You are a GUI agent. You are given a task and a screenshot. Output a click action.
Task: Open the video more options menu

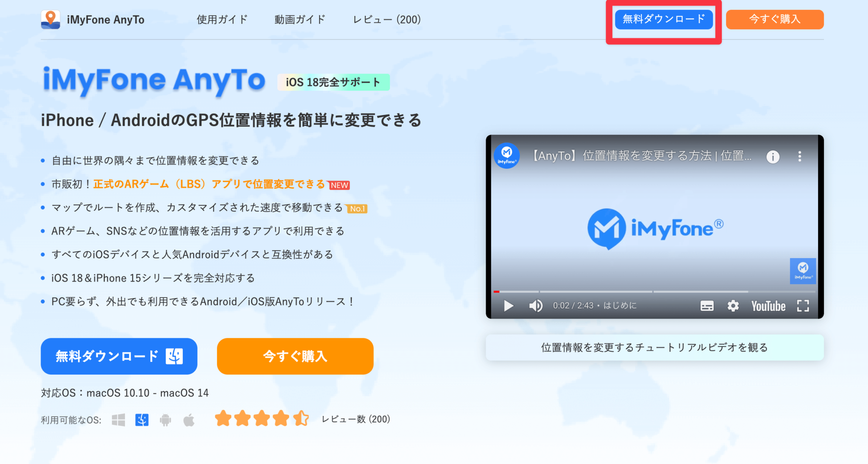800,156
